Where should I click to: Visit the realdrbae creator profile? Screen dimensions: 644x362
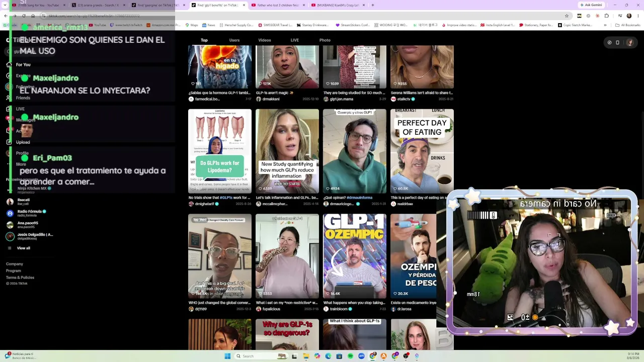[405, 204]
